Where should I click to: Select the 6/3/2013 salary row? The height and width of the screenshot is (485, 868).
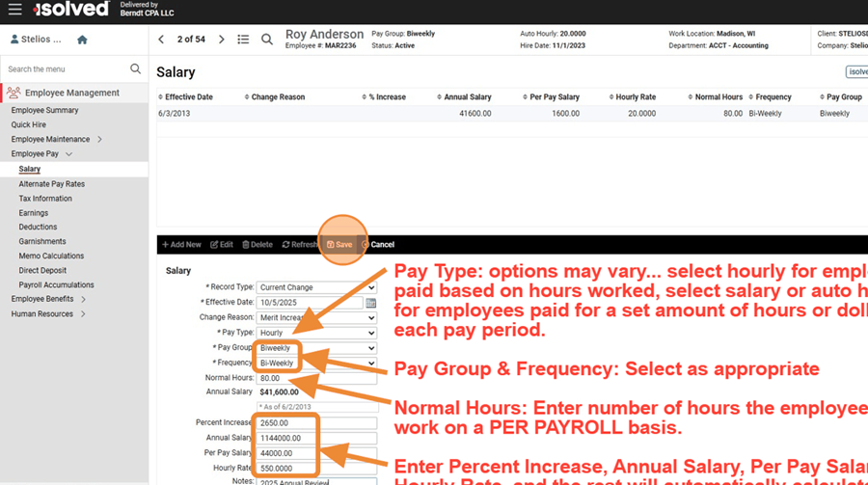click(386, 113)
